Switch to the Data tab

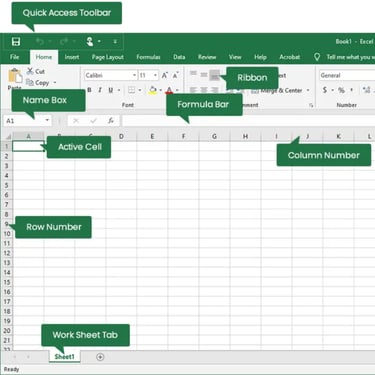pyautogui.click(x=179, y=57)
